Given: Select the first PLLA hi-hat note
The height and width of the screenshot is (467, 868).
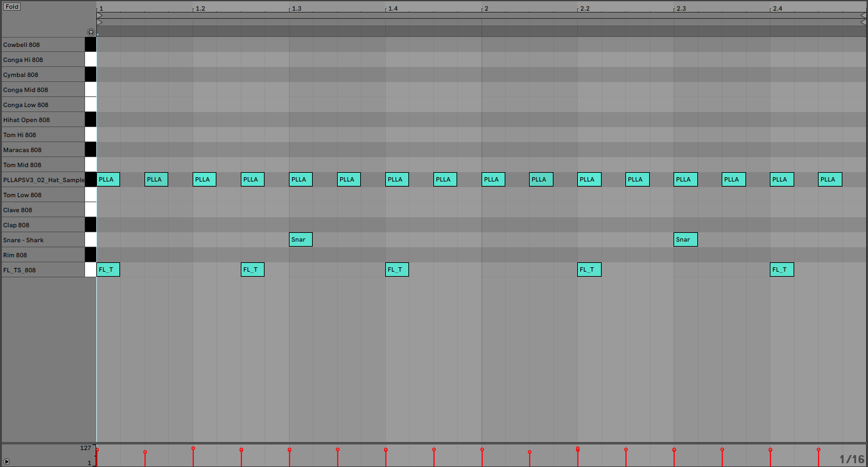Looking at the screenshot, I should click(108, 179).
